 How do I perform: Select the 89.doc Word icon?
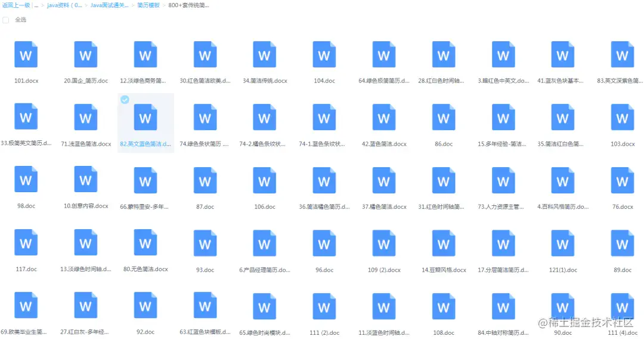[623, 244]
